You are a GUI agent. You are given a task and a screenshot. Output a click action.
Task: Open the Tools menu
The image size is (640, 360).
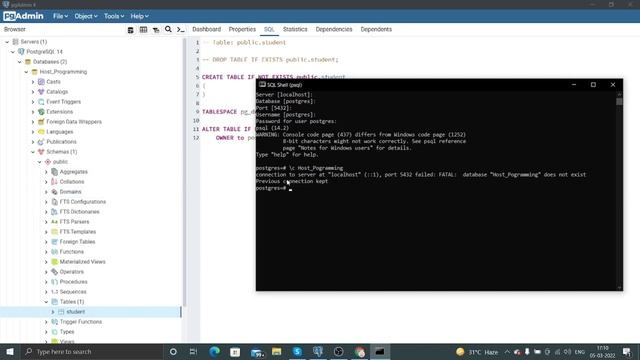point(113,16)
